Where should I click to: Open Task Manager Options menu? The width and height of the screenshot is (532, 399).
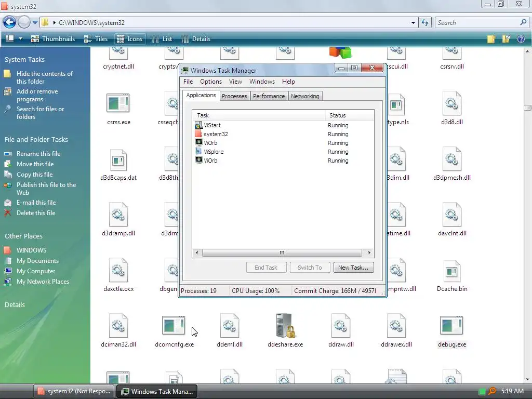[211, 82]
